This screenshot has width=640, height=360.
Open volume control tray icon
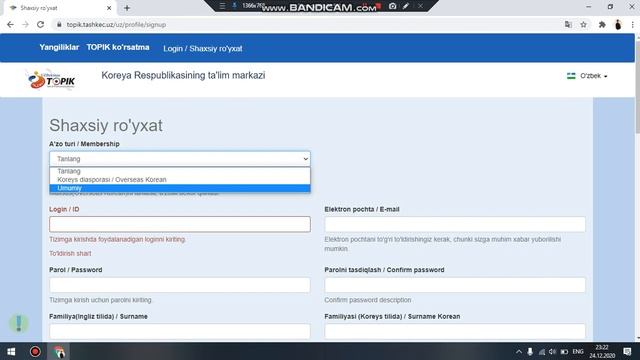pos(553,351)
